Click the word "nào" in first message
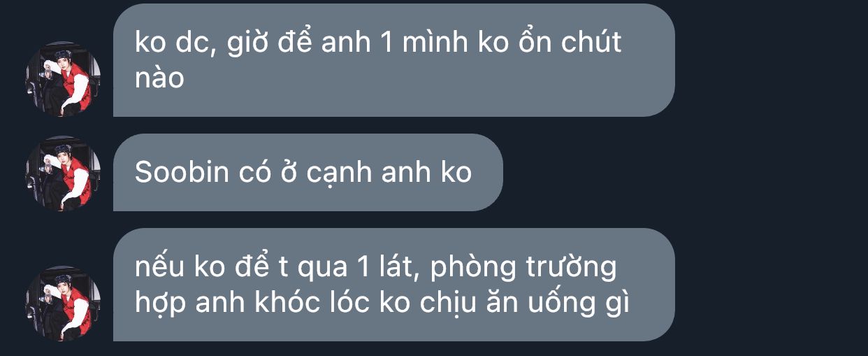The image size is (868, 356). (x=159, y=78)
